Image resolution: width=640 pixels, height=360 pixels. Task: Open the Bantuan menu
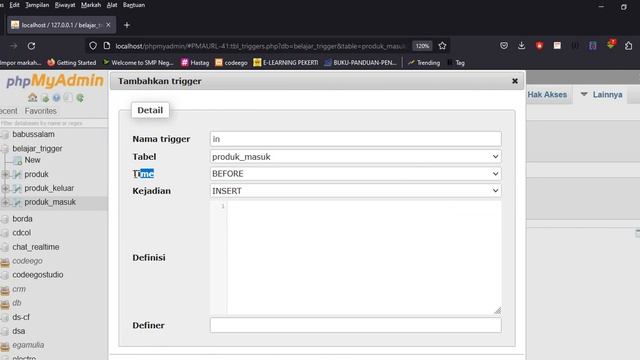coord(134,5)
